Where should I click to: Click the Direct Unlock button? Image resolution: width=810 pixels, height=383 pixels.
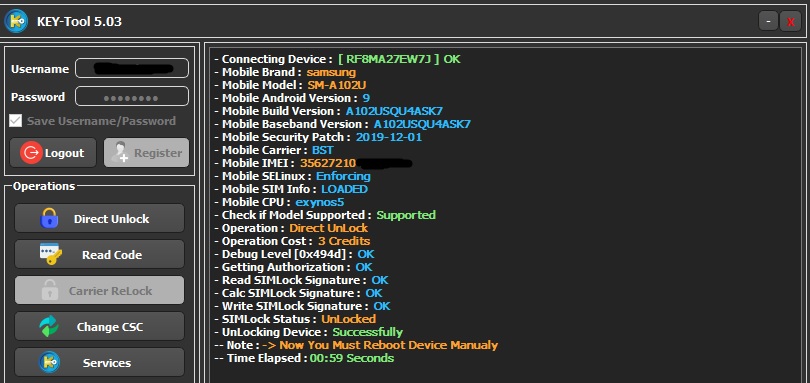click(99, 219)
